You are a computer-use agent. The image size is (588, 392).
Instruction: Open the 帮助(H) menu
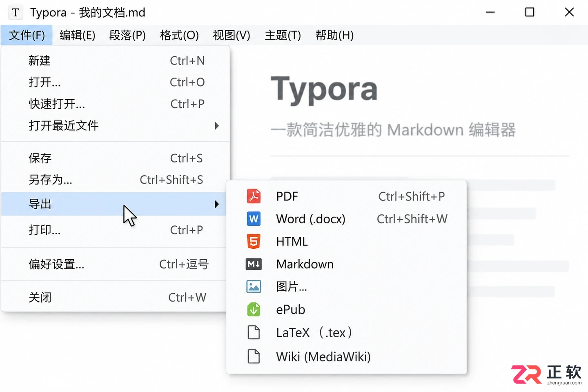(334, 35)
